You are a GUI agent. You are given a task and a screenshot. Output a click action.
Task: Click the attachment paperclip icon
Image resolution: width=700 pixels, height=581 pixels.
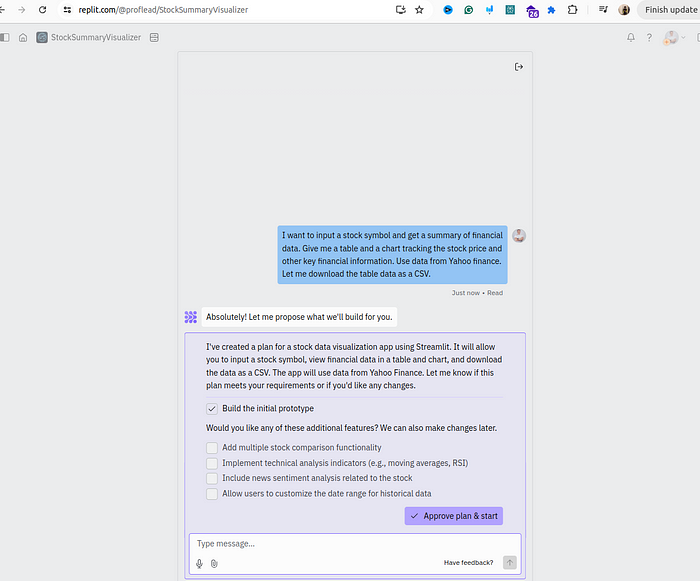(214, 564)
